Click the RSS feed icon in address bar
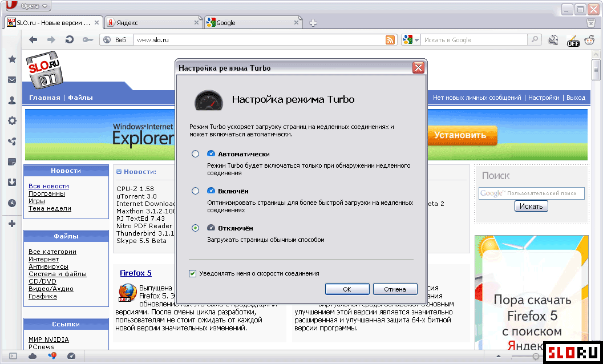Screen dimensions: 603x364 coord(390,40)
